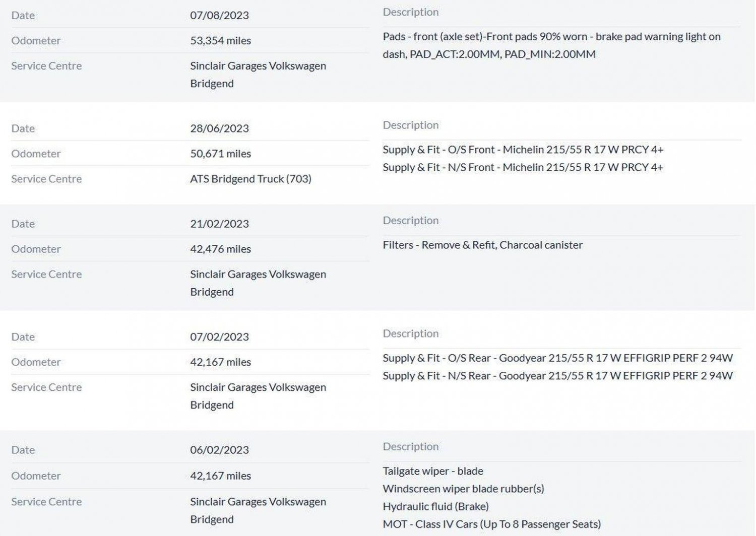
Task: Click the date 21/02/2023
Action: click(x=219, y=223)
